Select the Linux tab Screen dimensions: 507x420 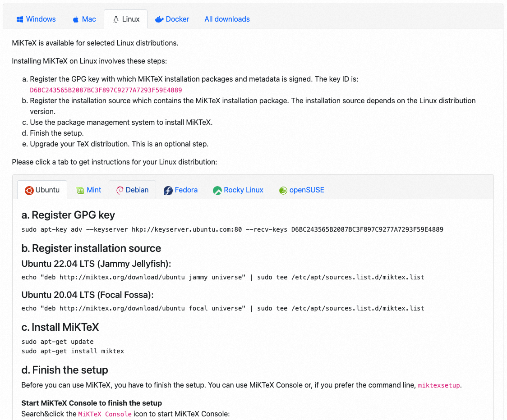coord(126,19)
